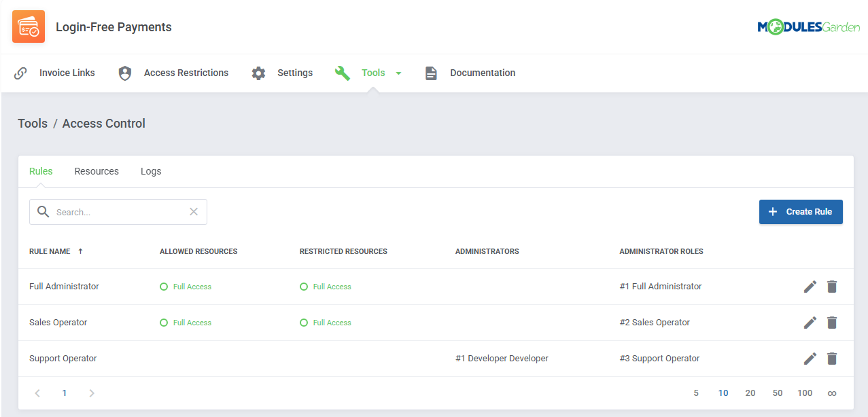Edit the Support Operator rule

coord(810,359)
